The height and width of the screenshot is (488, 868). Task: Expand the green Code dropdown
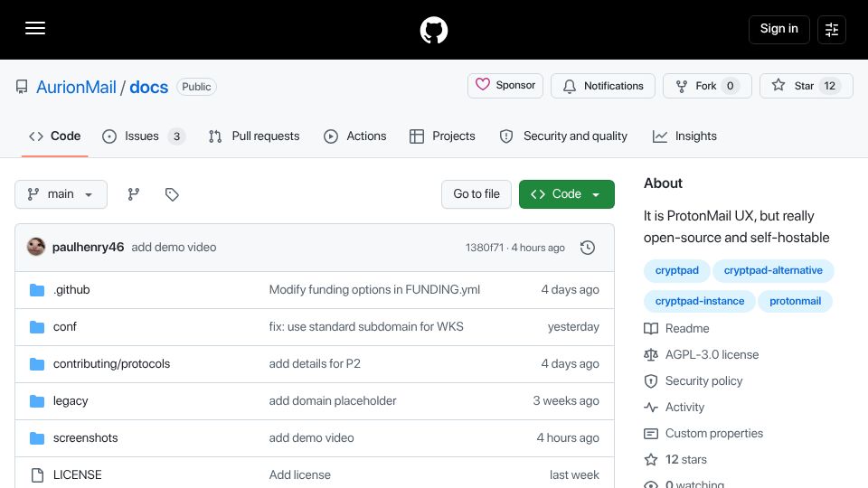point(566,194)
